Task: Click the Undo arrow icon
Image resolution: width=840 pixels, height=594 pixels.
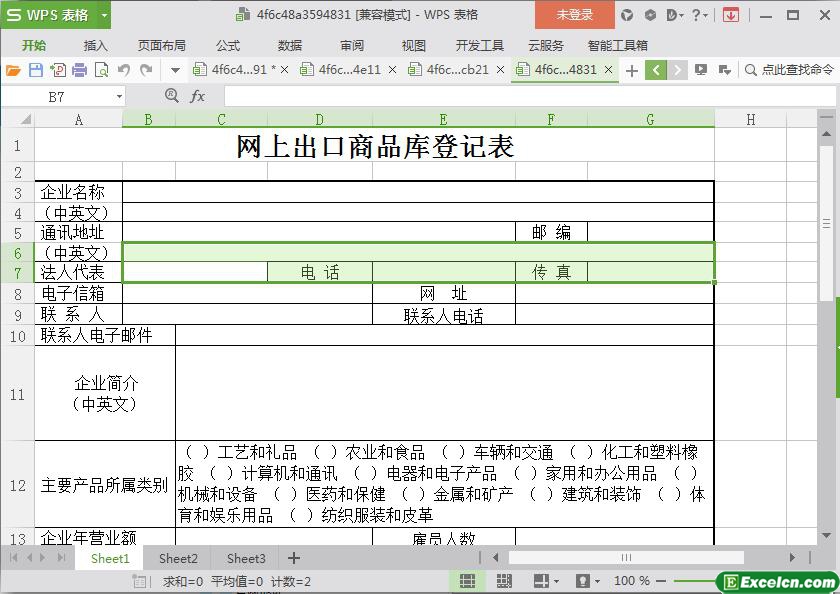Action: (x=124, y=70)
